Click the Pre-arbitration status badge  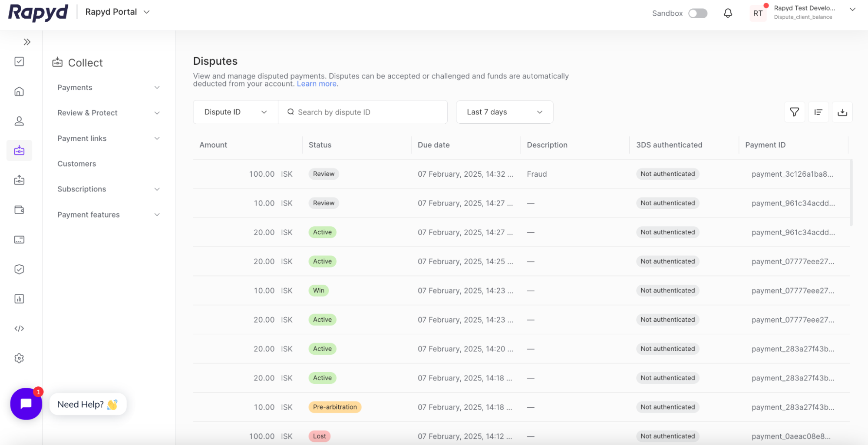335,407
